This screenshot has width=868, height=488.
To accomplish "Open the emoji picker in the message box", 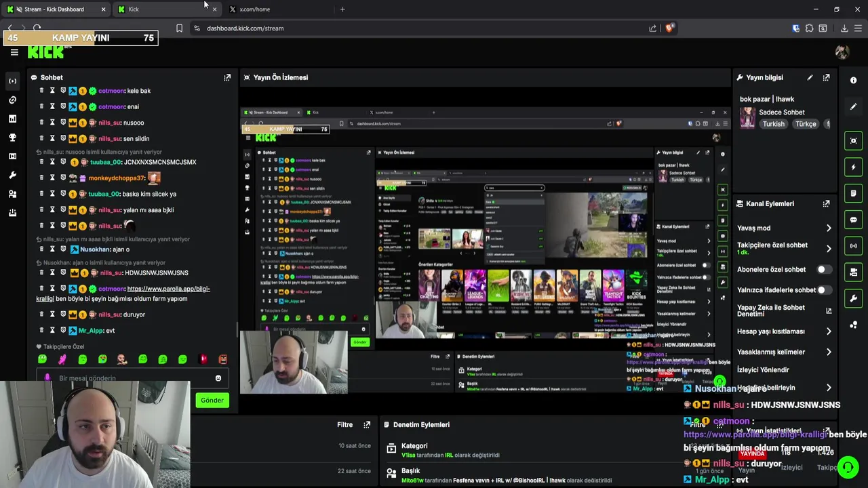I will pos(218,378).
